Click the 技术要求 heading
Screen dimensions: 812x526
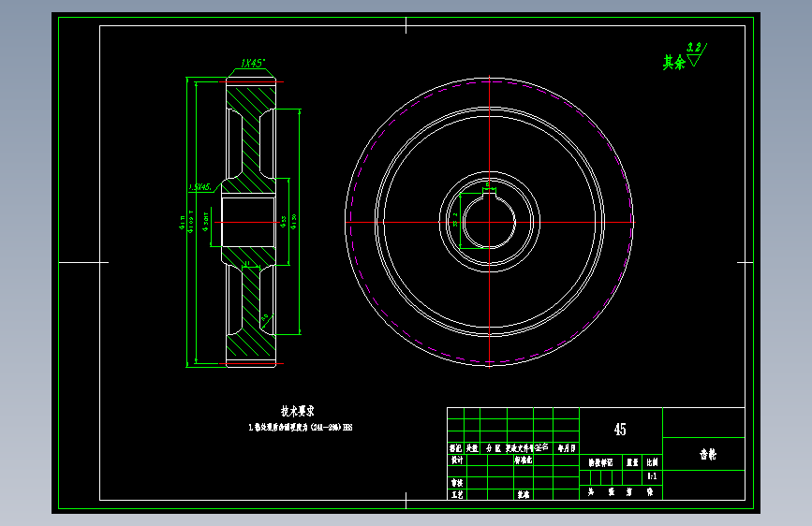297,411
